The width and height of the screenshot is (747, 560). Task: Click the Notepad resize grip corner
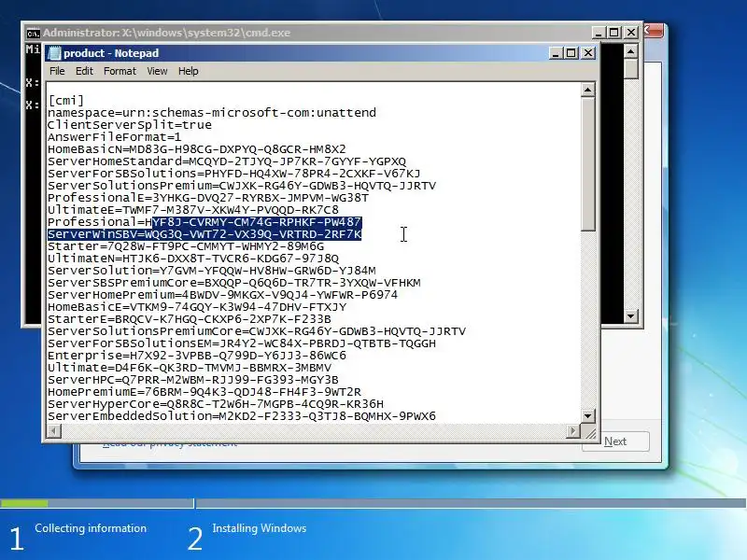pyautogui.click(x=589, y=432)
